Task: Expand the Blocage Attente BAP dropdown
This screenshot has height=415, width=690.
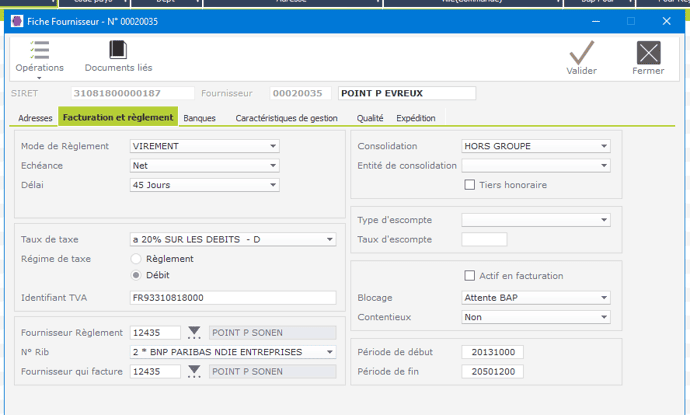Action: (x=604, y=297)
